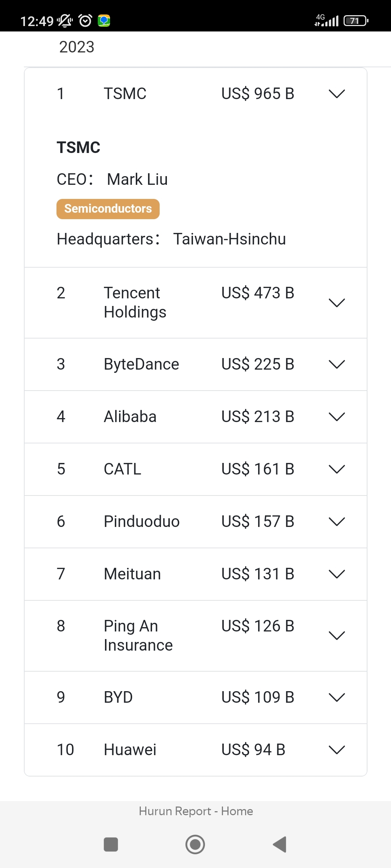This screenshot has height=868, width=391.
Task: Expand Huawei company details
Action: [337, 750]
